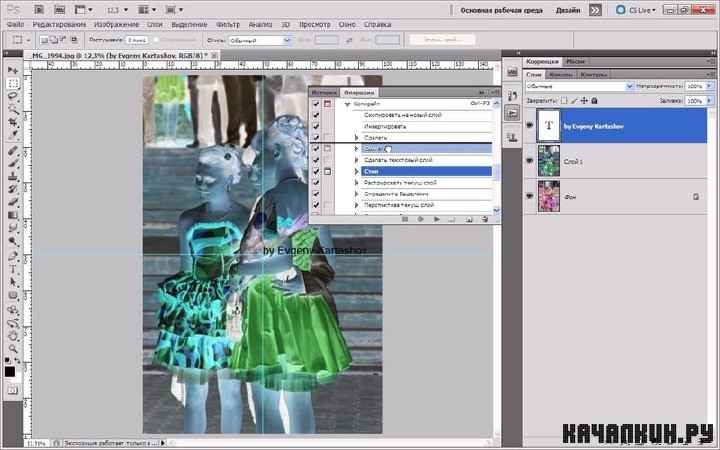
Task: Play the selected action
Action: 437,219
